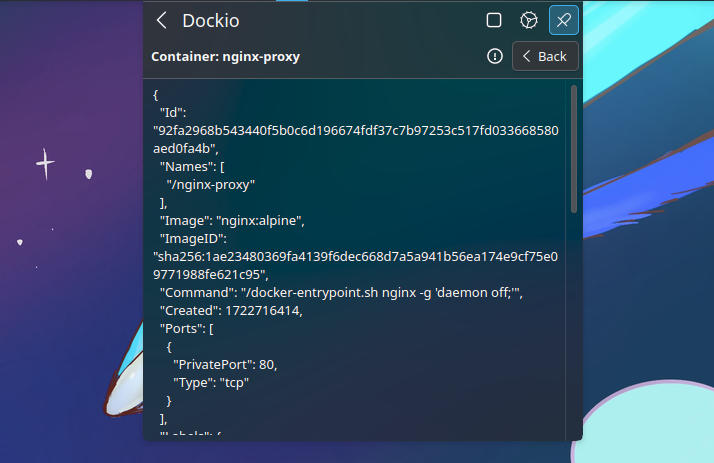Click the "Type": "tcp" line
The width and height of the screenshot is (714, 463).
pos(211,383)
